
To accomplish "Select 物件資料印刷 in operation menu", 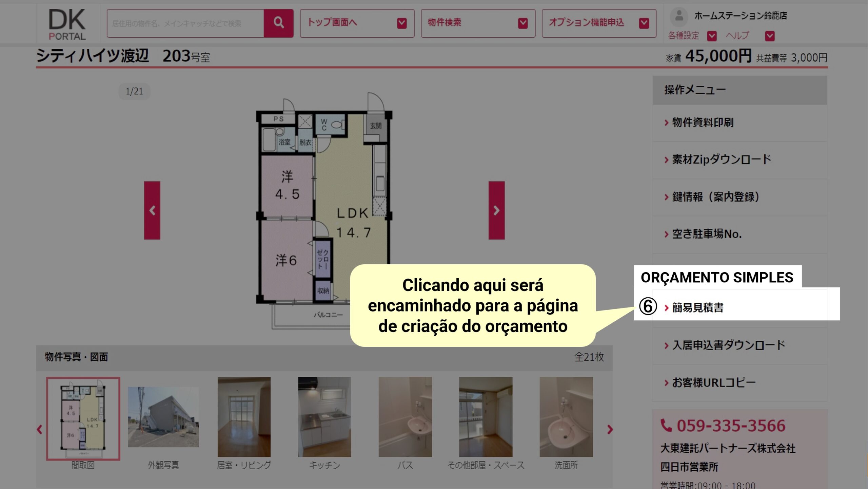I will [x=703, y=123].
